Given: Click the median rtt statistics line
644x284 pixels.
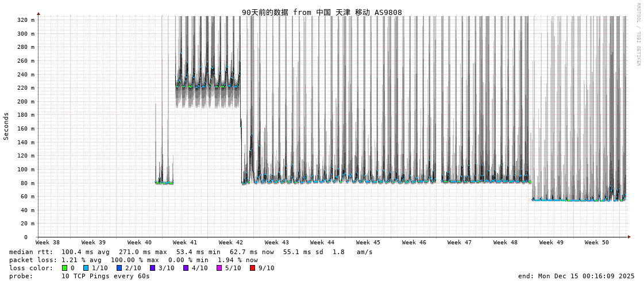Looking at the screenshot, I should (x=191, y=252).
